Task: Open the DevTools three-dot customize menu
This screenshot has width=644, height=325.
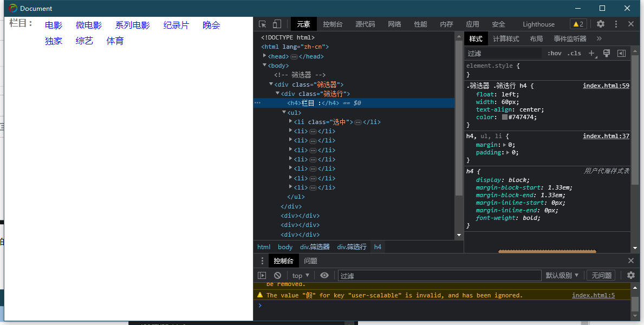Action: click(616, 24)
